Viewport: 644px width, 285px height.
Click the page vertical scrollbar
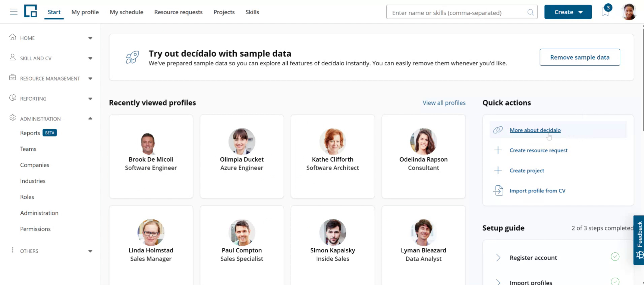(x=643, y=80)
